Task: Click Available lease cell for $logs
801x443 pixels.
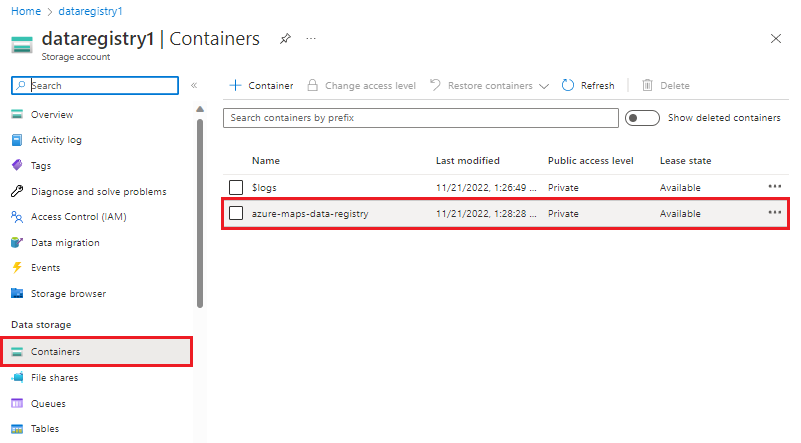Action: tap(680, 188)
